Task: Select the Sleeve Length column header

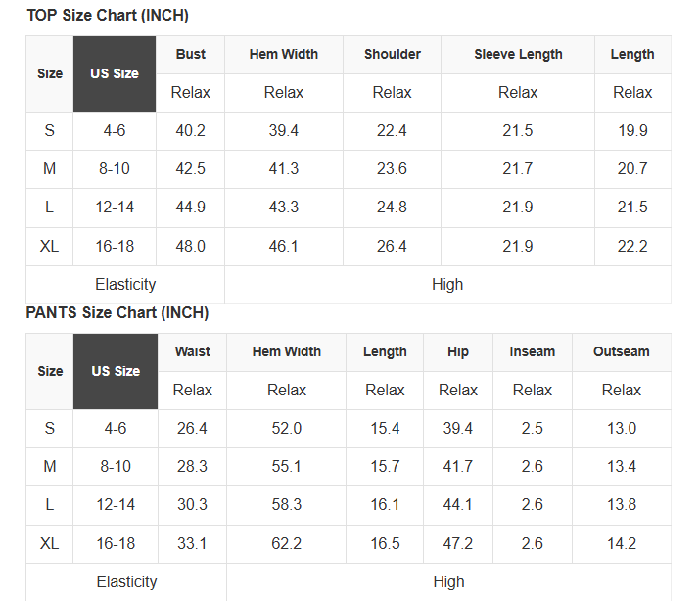Action: tap(518, 55)
